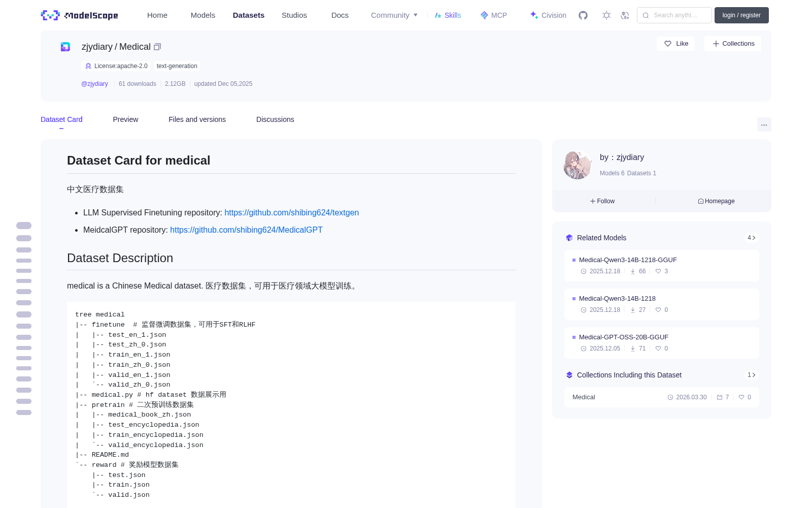Screen dimensions: 812x508
Task: Open the @zjydiary profile link
Action: point(94,84)
